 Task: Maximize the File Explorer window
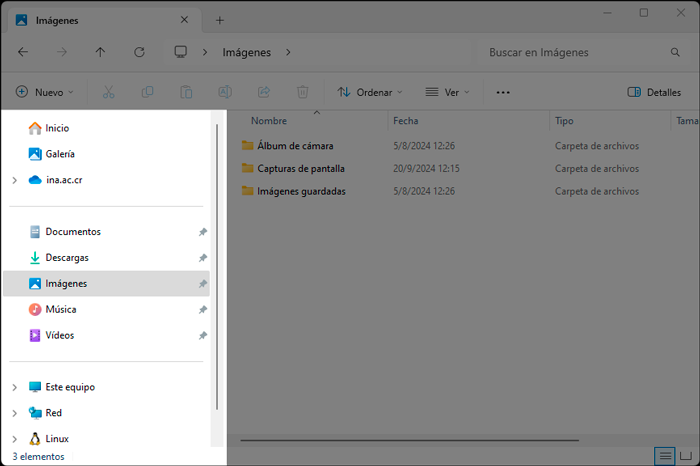[x=644, y=13]
